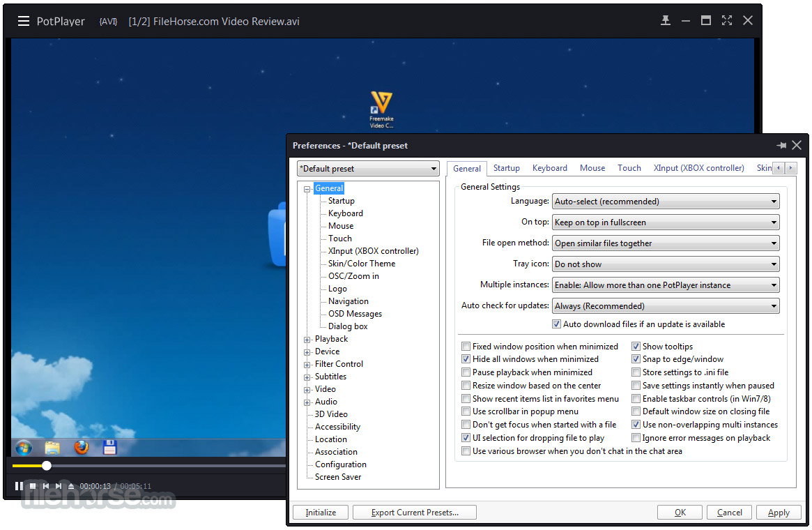The image size is (812, 530).
Task: Skip to previous track button
Action: [45, 486]
